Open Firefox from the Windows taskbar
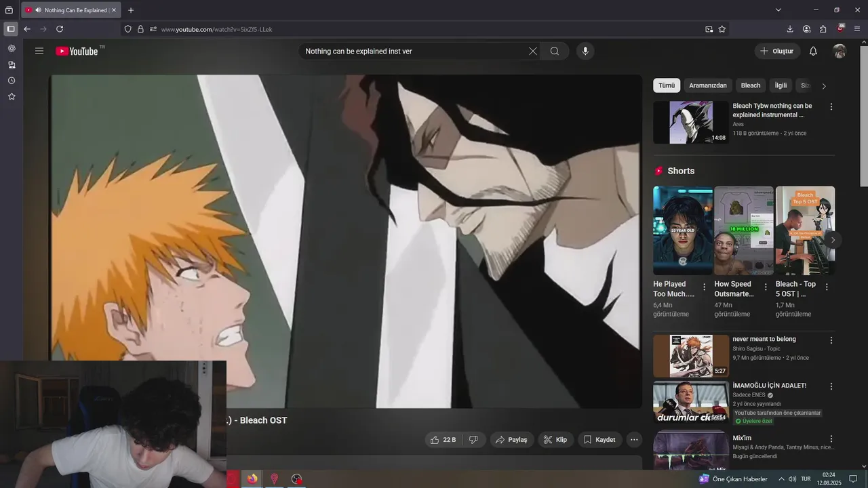The width and height of the screenshot is (868, 488). click(252, 479)
